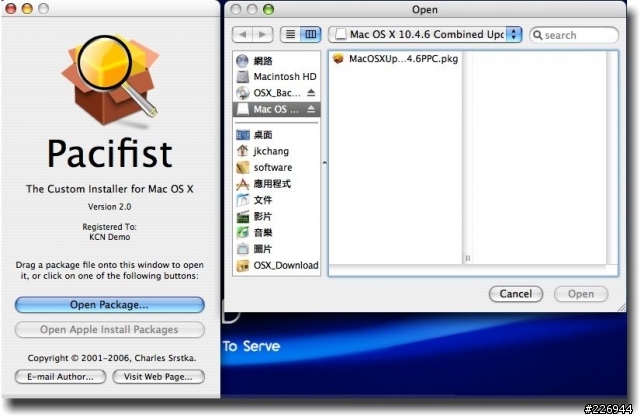Image resolution: width=640 pixels, height=417 pixels.
Task: Click the Macintosh HD label
Action: pyautogui.click(x=285, y=77)
